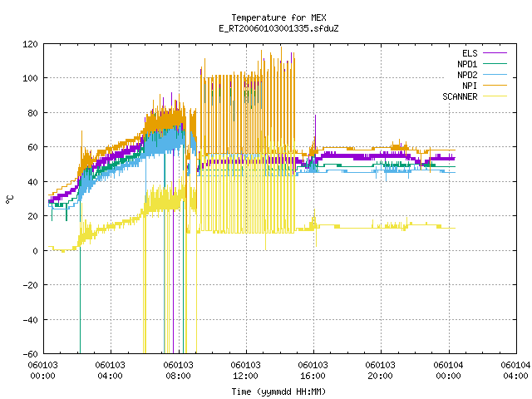Click the 060103 12:00 x-axis tick label

coord(246,371)
